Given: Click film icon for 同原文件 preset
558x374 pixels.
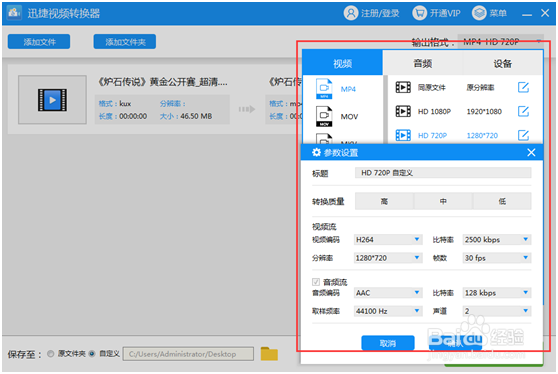Looking at the screenshot, I should click(x=403, y=87).
